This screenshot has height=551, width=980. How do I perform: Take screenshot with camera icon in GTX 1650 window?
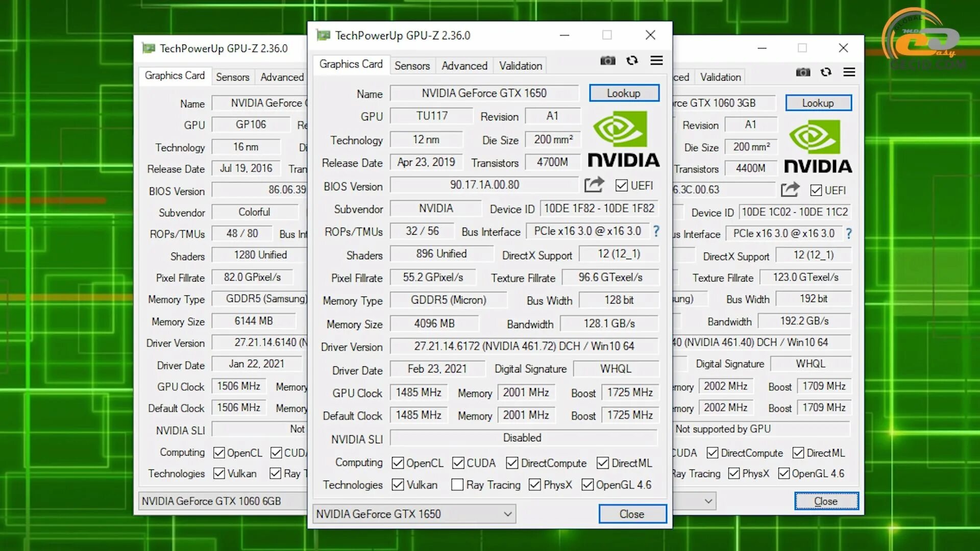pyautogui.click(x=607, y=61)
